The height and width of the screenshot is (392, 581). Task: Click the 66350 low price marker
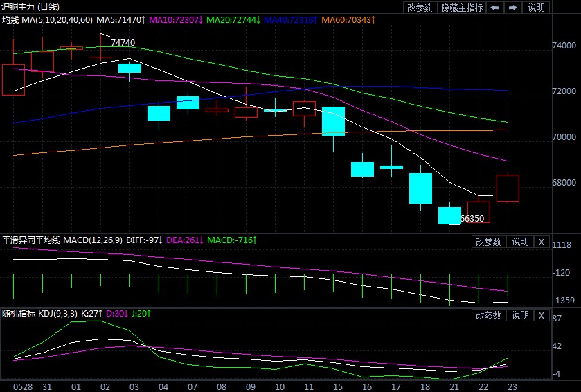472,218
